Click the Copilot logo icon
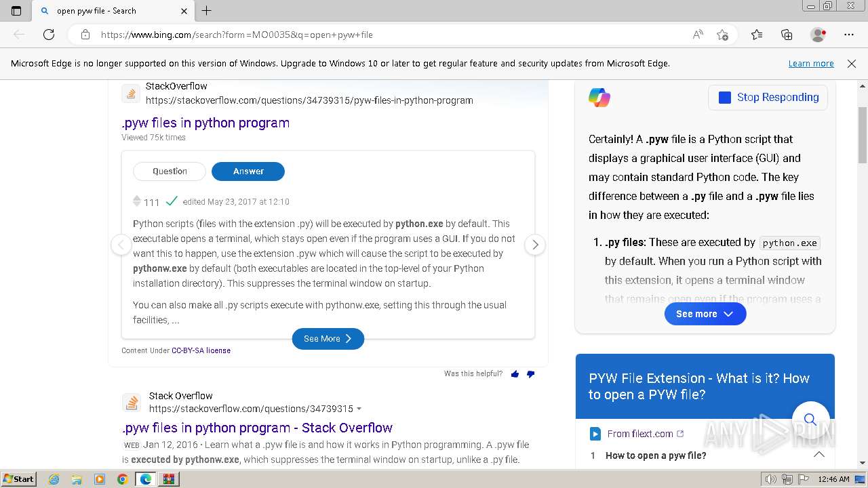Viewport: 868px width, 488px height. pos(599,98)
